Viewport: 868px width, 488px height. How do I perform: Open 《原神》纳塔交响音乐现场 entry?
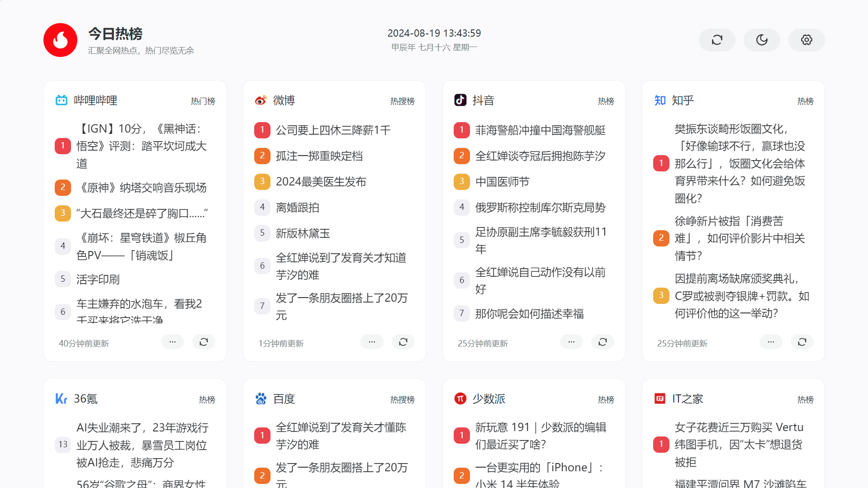[142, 188]
